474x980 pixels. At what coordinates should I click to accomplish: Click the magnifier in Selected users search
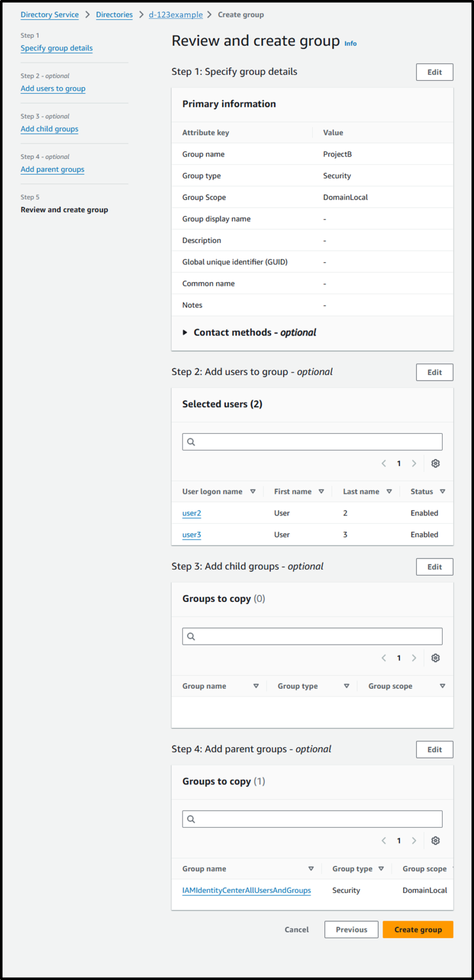pyautogui.click(x=191, y=441)
